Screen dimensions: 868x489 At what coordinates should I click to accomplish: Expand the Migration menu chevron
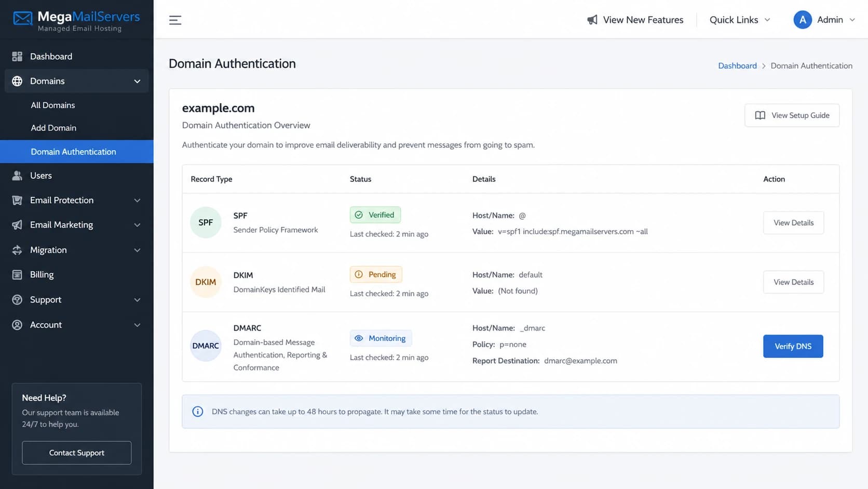pyautogui.click(x=137, y=250)
